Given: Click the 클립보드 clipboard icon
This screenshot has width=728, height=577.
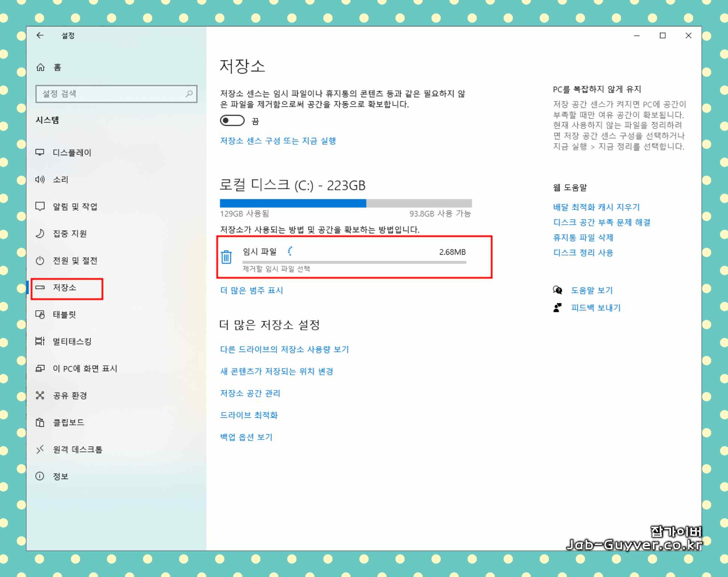Looking at the screenshot, I should [40, 422].
